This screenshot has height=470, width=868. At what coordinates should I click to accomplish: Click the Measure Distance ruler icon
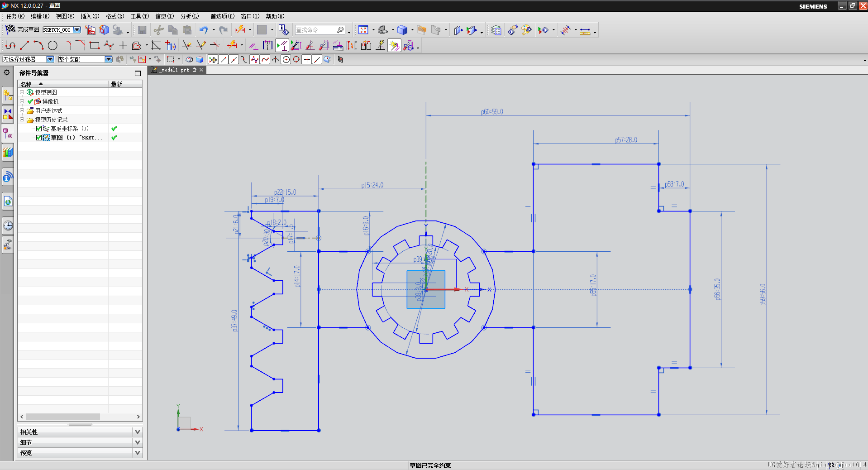(x=585, y=30)
